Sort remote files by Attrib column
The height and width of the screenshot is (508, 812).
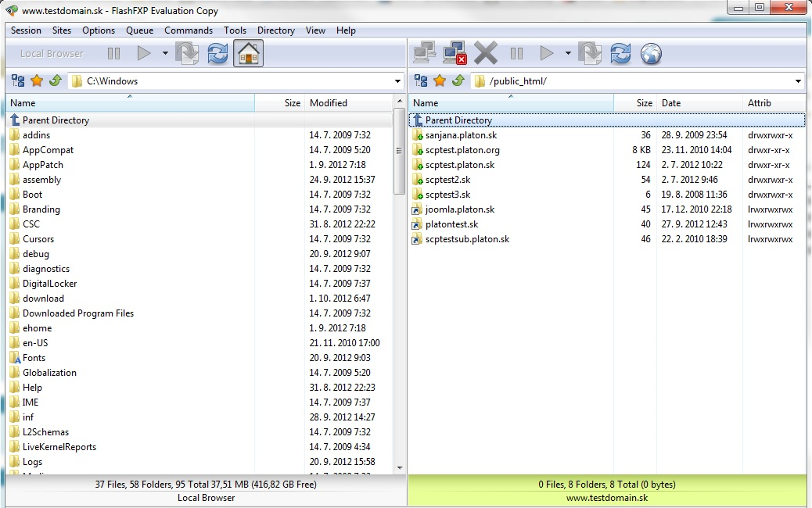pos(774,103)
